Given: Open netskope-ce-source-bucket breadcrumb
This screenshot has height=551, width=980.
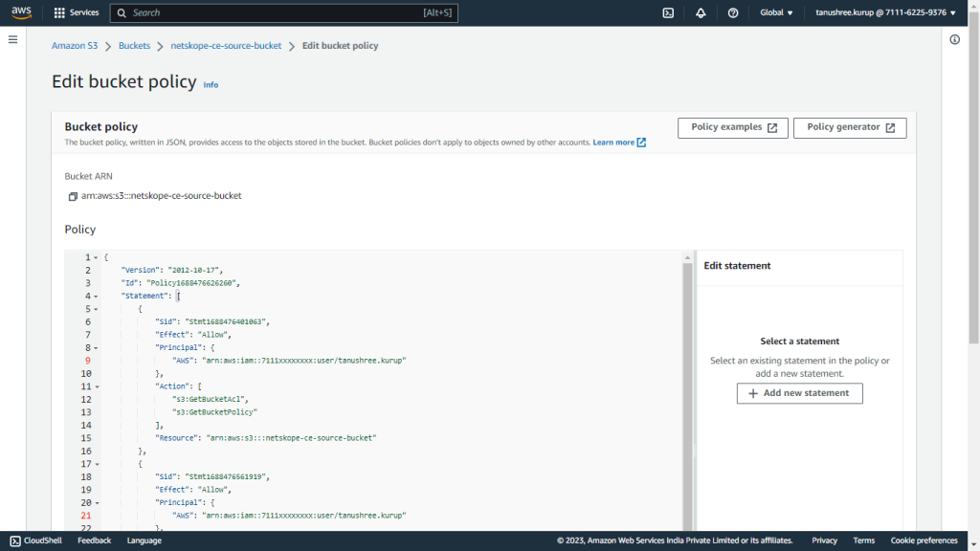Looking at the screenshot, I should point(226,46).
